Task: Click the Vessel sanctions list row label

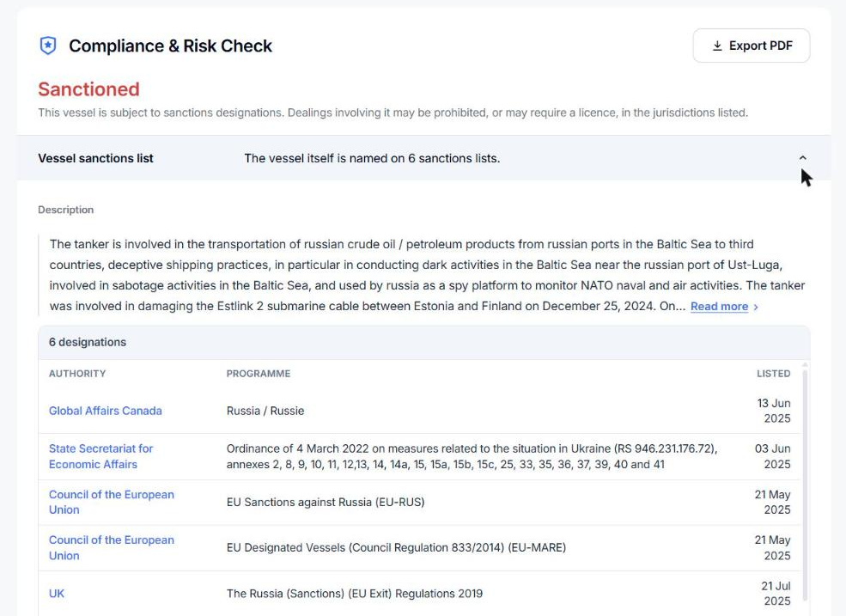Action: (x=95, y=158)
